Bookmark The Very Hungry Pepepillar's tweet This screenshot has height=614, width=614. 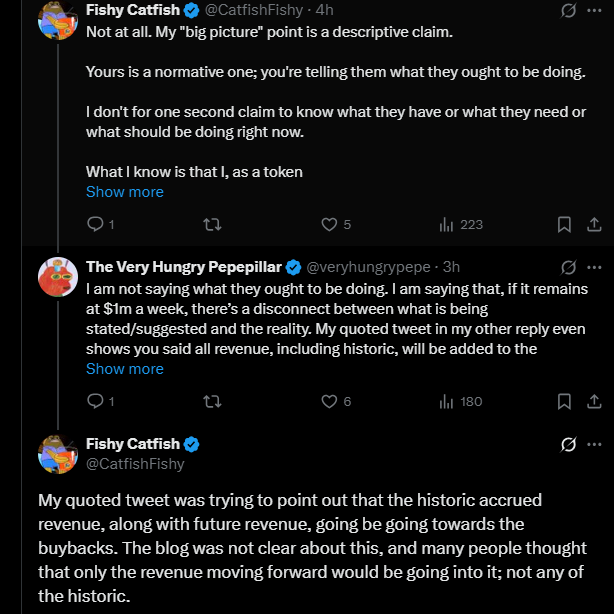pos(564,401)
